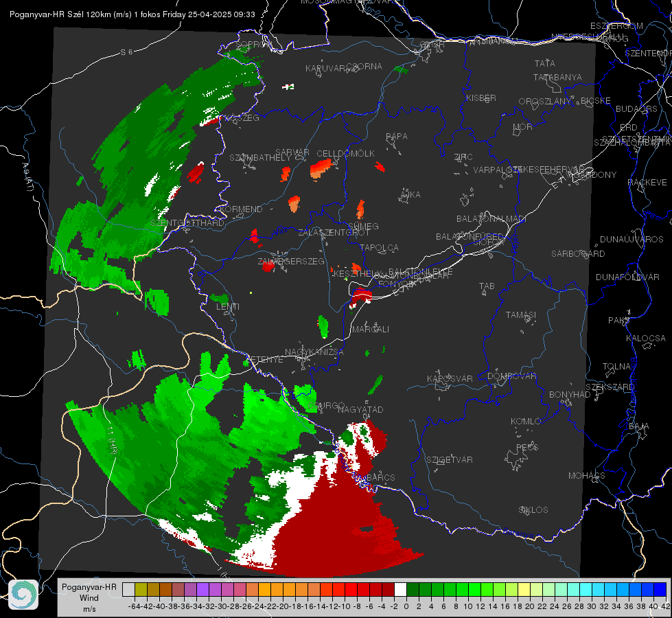Click the TAPOLCA city label

click(379, 247)
